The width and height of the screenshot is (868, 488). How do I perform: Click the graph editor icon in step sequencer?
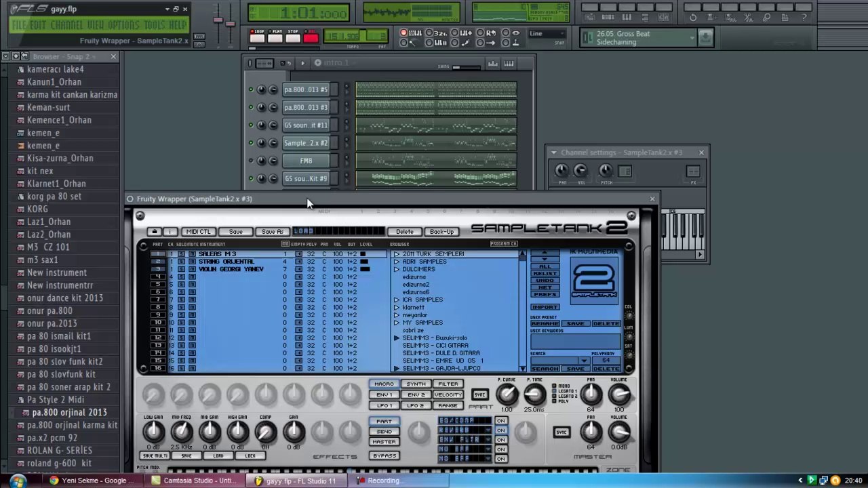(493, 64)
